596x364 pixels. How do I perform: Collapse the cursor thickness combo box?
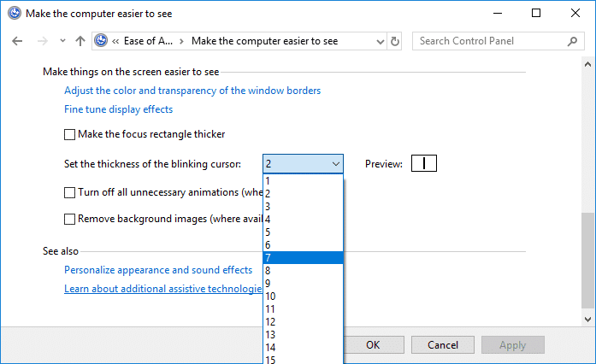(x=333, y=164)
